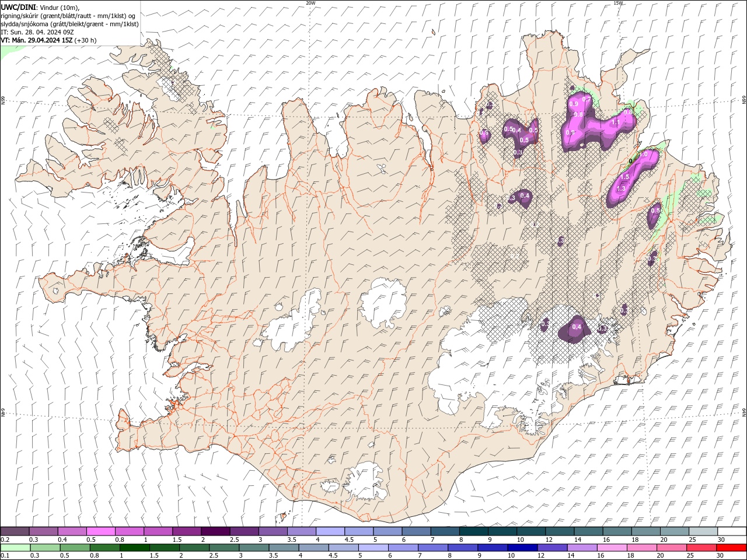The image size is (747, 560).
Task: Click the dark mauve 0.2 snowfall legend swatch
Action: click(15, 531)
